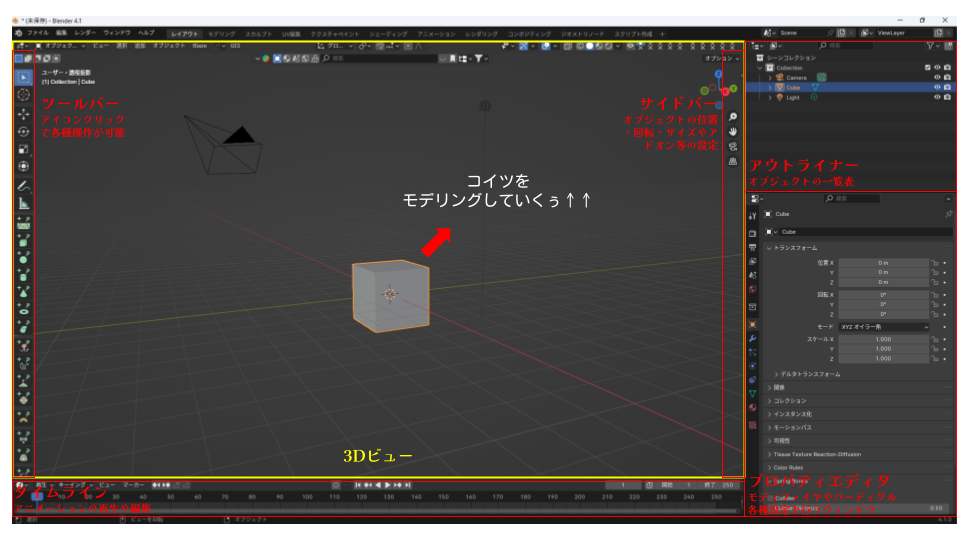The image size is (960, 540).
Task: Select the Move tool in toolbar
Action: point(24,113)
